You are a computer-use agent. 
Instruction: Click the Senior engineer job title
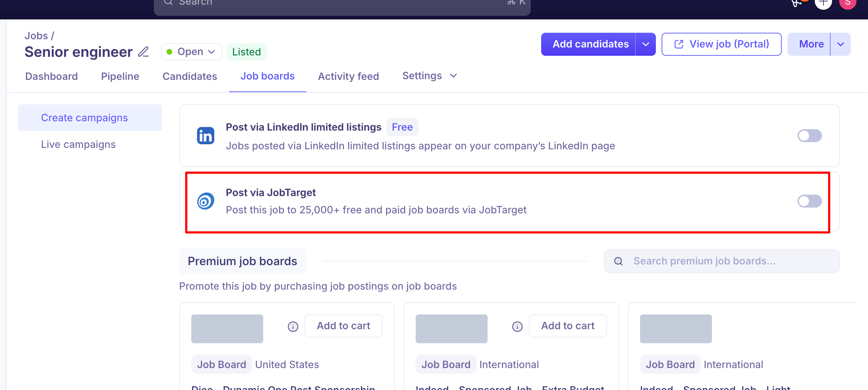[x=78, y=52]
